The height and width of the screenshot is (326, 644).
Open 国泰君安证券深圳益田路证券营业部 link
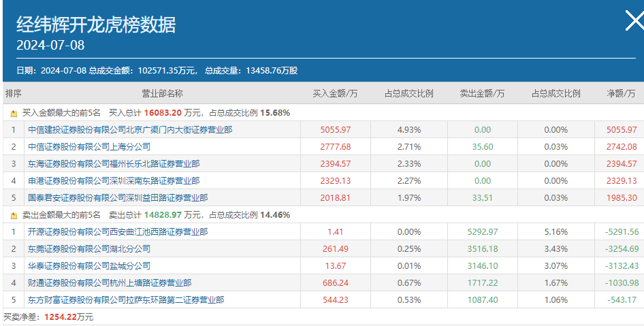click(x=118, y=198)
